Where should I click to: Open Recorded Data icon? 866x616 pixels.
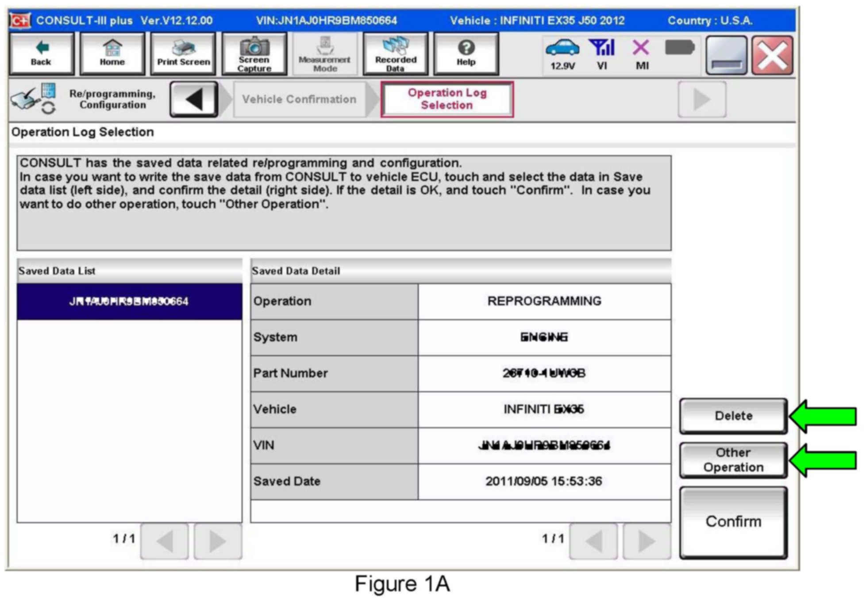pos(395,54)
